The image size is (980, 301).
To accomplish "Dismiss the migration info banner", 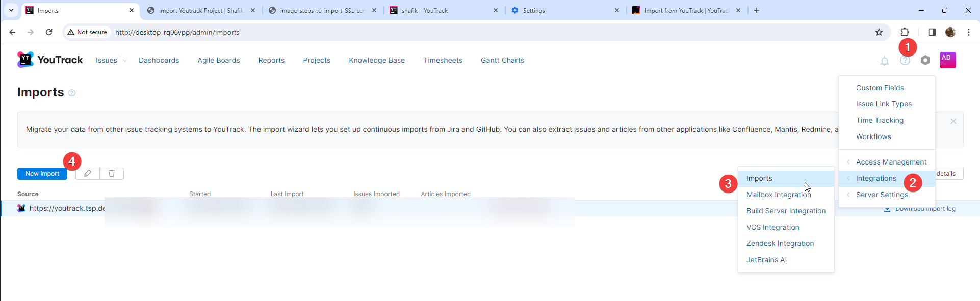I will pos(953,121).
